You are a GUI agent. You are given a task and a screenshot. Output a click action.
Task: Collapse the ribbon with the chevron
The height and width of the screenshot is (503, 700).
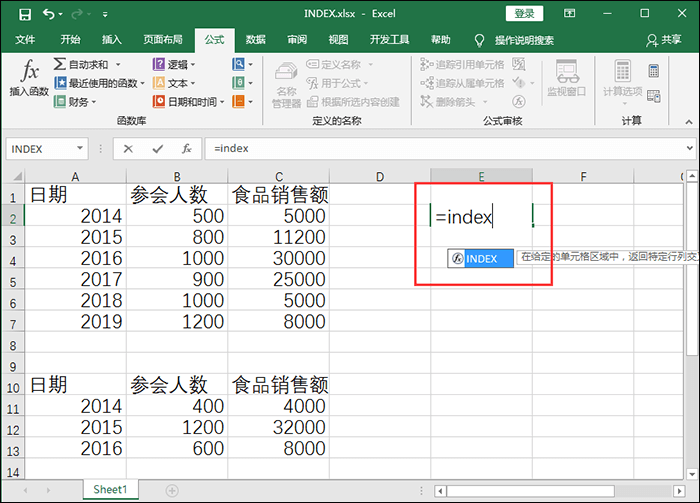click(689, 121)
